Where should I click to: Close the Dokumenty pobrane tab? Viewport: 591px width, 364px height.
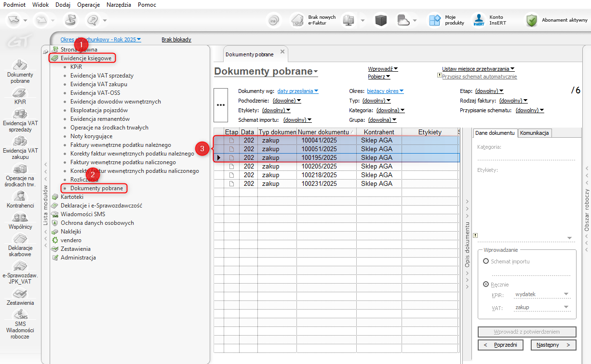click(282, 52)
